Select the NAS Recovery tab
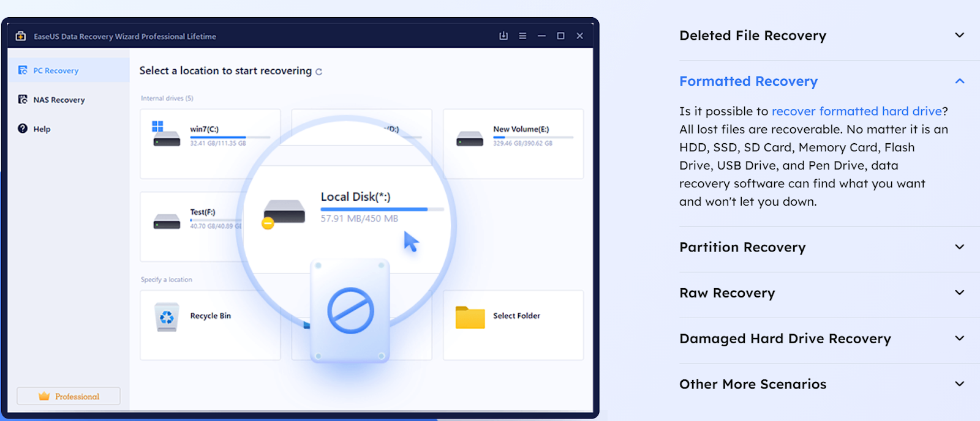 [x=69, y=99]
